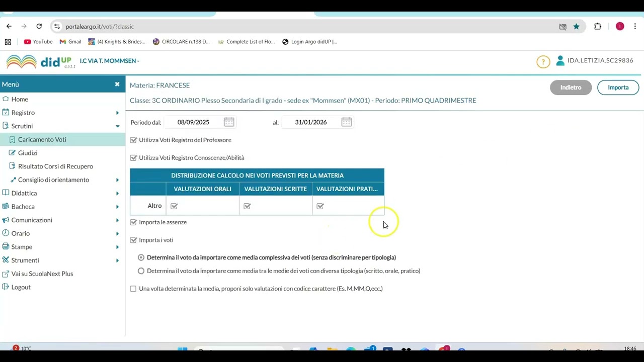Screen dimensions: 644x362
Task: Toggle Altro checkbox under Valutazioni Scritte
Action: [x=247, y=206]
